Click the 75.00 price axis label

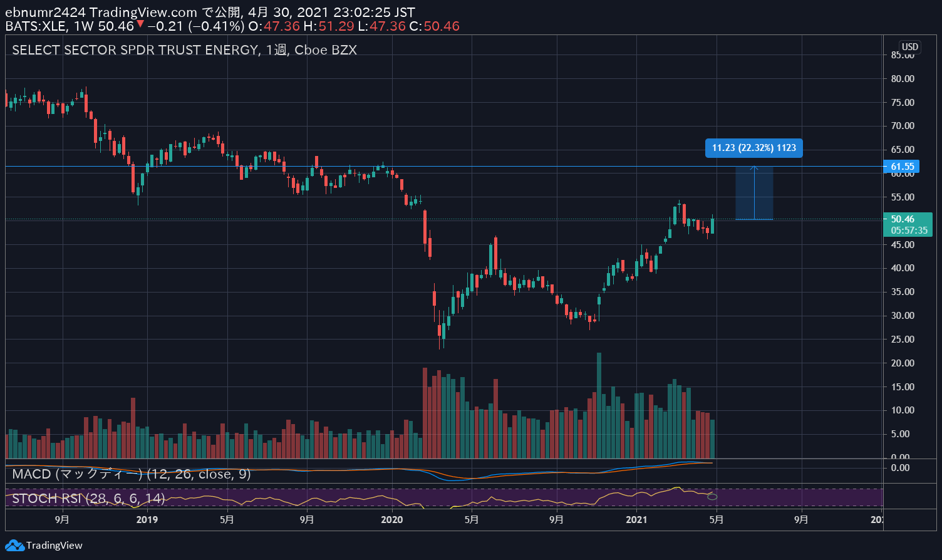pyautogui.click(x=903, y=103)
